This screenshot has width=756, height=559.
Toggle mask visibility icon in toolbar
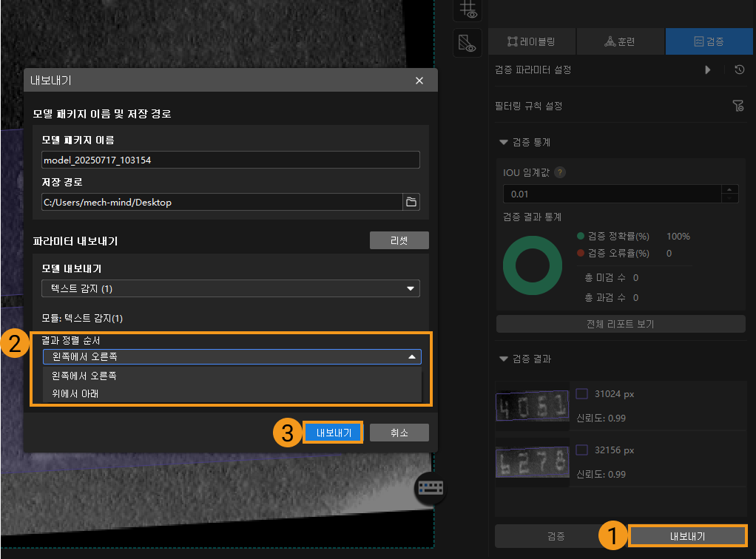[468, 43]
